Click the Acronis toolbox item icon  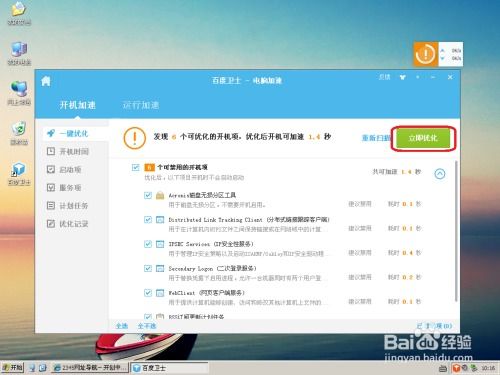click(160, 195)
